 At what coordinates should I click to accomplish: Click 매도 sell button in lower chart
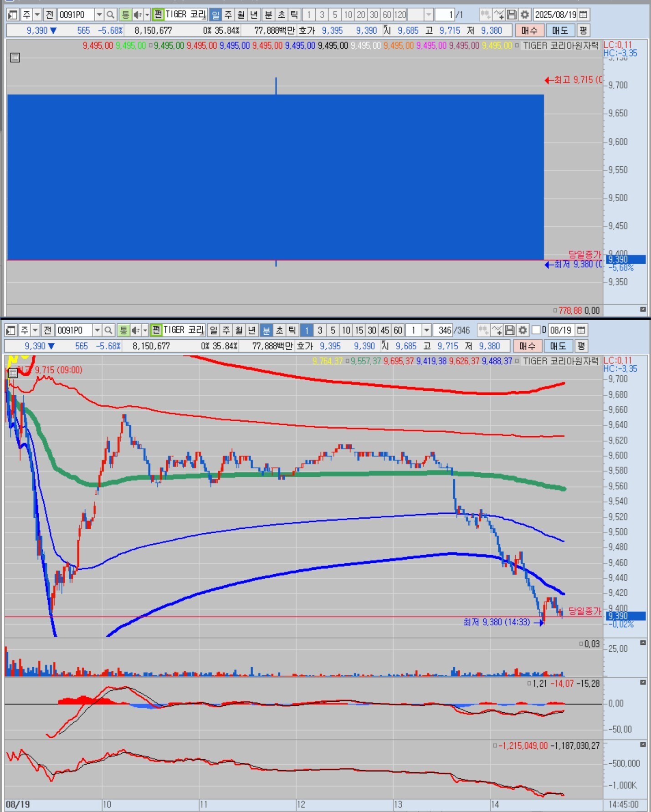tap(559, 346)
